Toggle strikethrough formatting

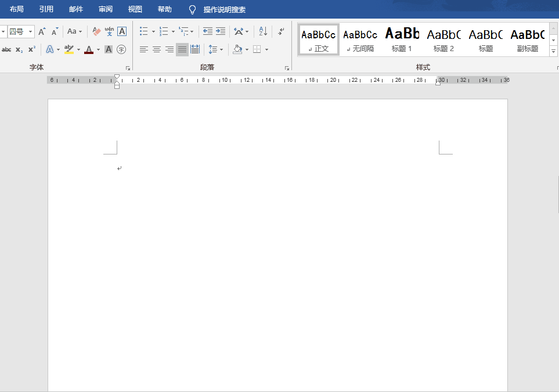pyautogui.click(x=6, y=49)
